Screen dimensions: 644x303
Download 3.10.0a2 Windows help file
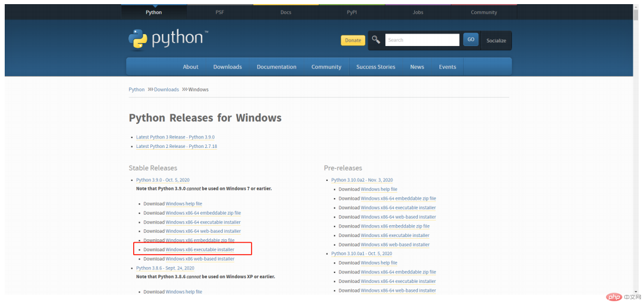coord(379,189)
